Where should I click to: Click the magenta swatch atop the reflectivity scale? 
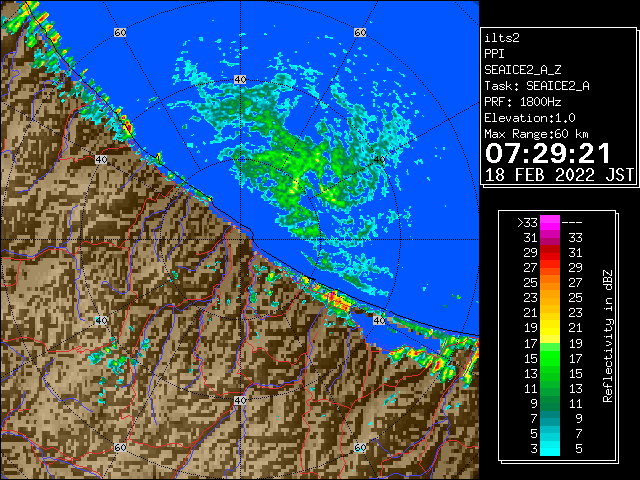tap(550, 223)
